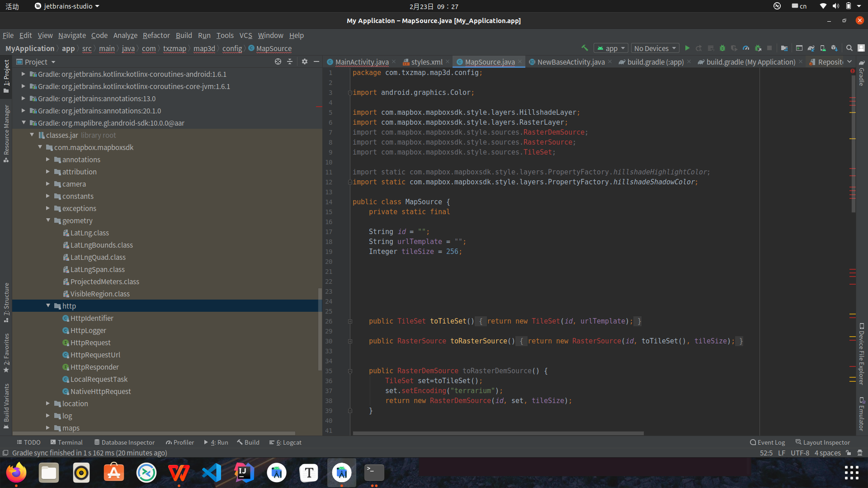
Task: Expand the location folder in classes.jar
Action: pos(48,404)
